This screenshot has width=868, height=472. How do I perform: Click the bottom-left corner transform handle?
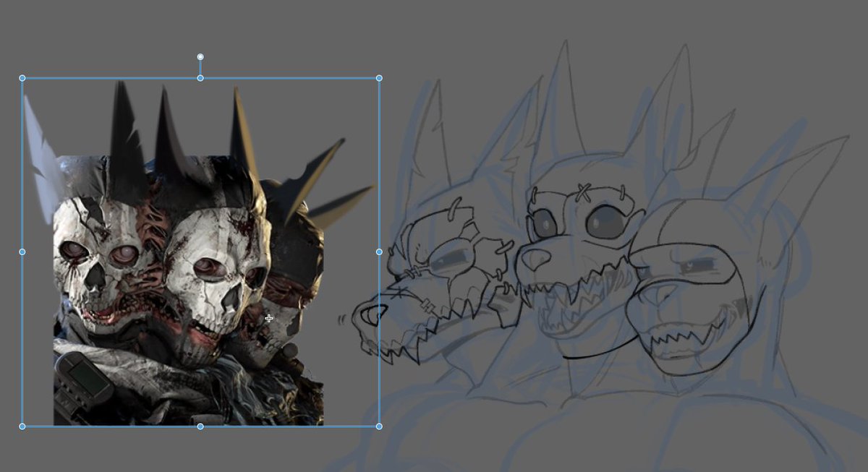coord(22,426)
